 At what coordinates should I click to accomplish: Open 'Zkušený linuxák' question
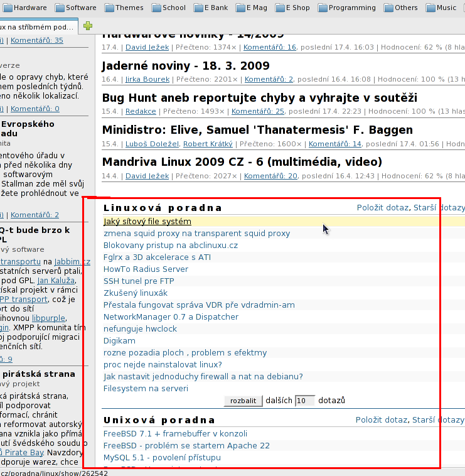coord(136,293)
